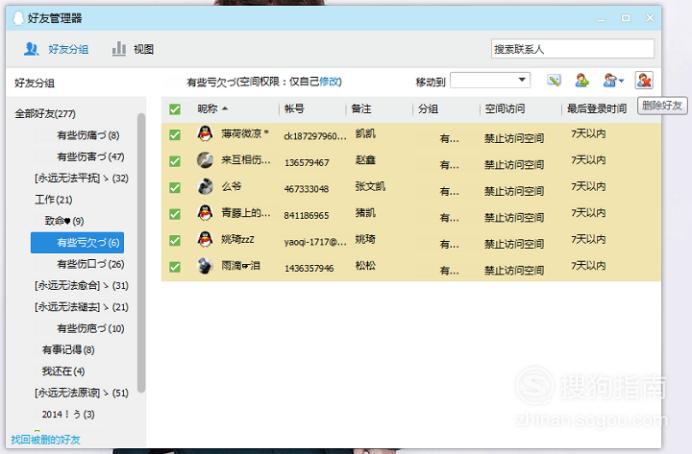Click avatar of 青藤上的
The height and width of the screenshot is (454, 692).
pos(205,213)
